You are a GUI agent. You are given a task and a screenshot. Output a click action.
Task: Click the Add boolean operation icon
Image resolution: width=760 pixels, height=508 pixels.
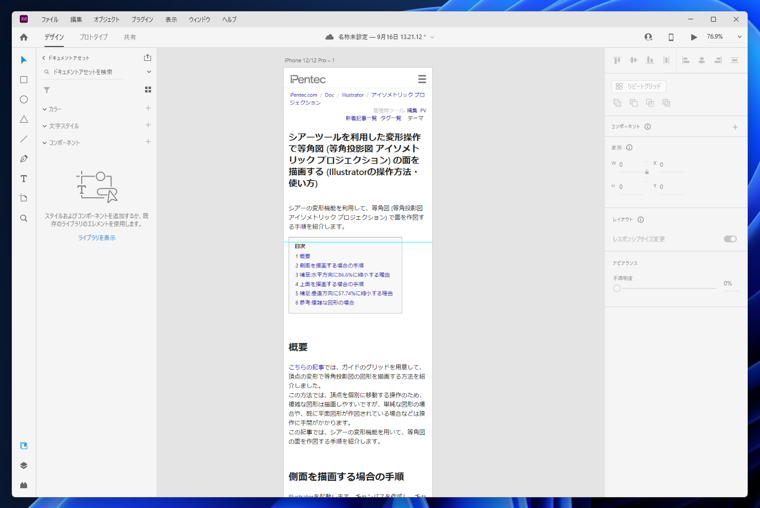(x=617, y=103)
